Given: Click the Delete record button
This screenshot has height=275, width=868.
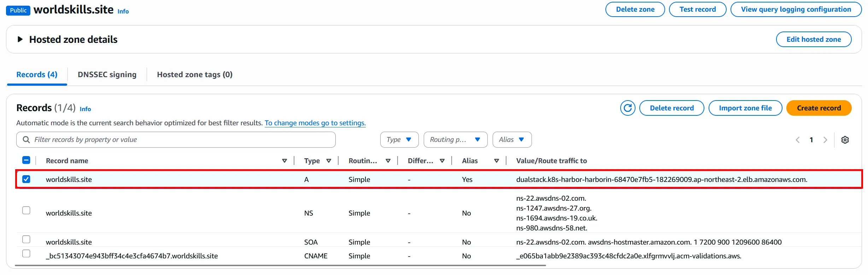Looking at the screenshot, I should [x=672, y=108].
